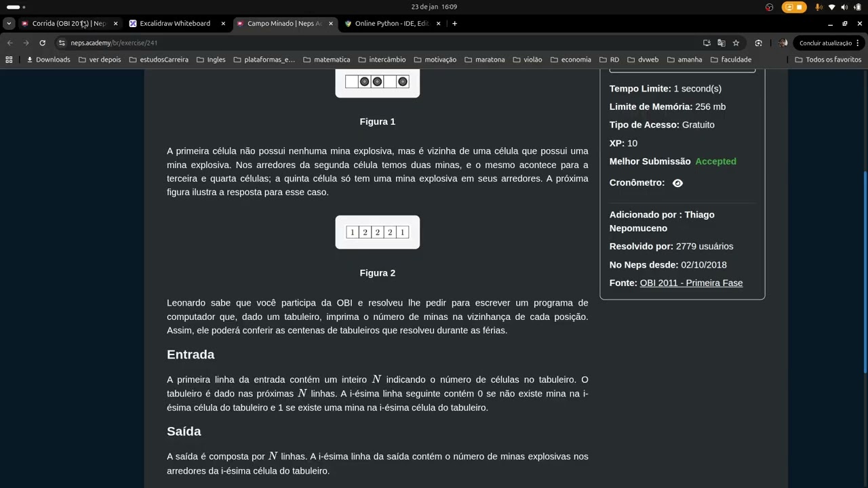Viewport: 868px width, 488px height.
Task: Expand the plataformas_e... bookmark folder
Action: click(264, 60)
